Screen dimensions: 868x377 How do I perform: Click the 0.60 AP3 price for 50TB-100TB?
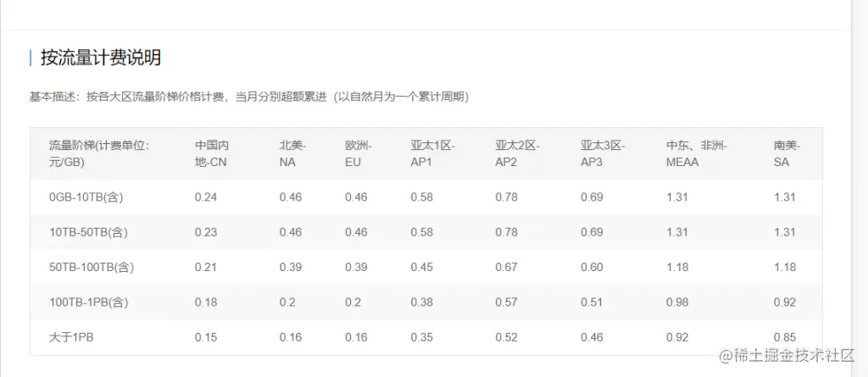coord(592,268)
